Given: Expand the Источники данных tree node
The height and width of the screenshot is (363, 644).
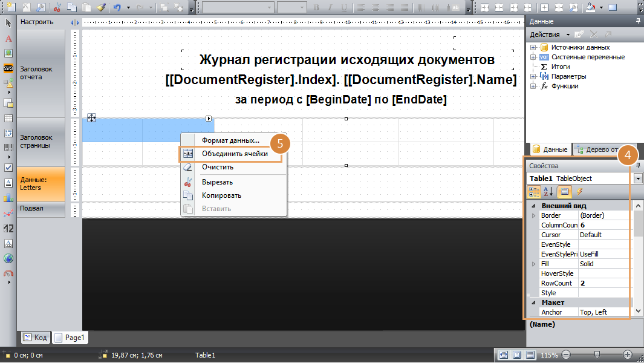Looking at the screenshot, I should click(x=533, y=47).
